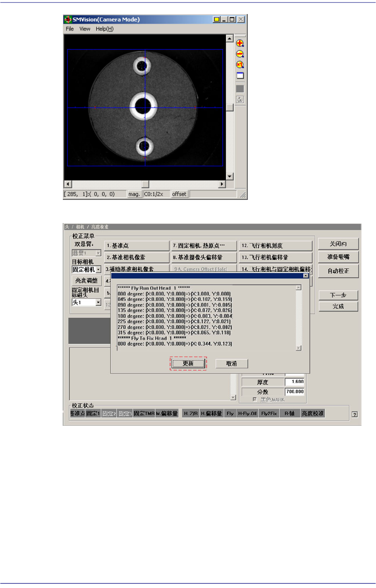376x588 pixels.
Task: Click the horizontal scrollbar thumb in SMVision
Action: click(x=145, y=184)
